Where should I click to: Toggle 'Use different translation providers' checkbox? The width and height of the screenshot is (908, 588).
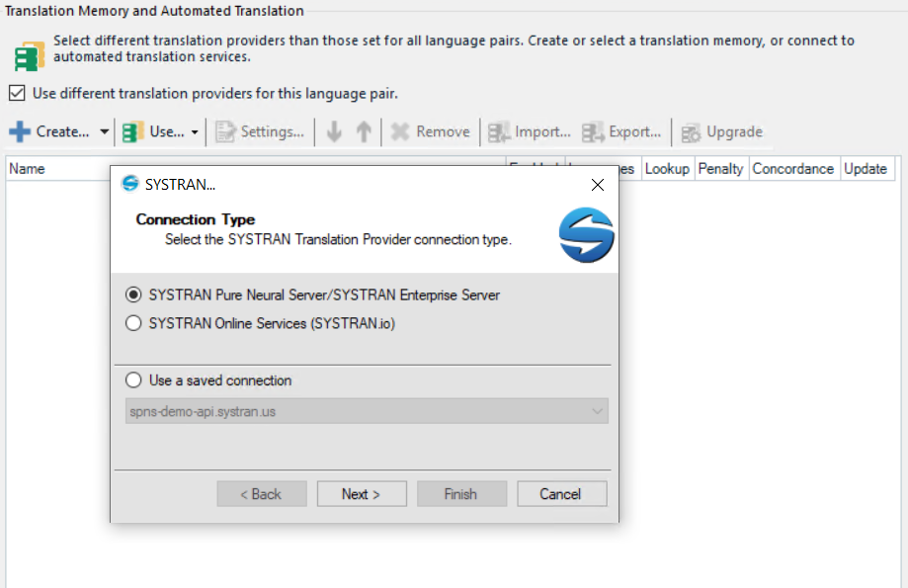tap(17, 93)
